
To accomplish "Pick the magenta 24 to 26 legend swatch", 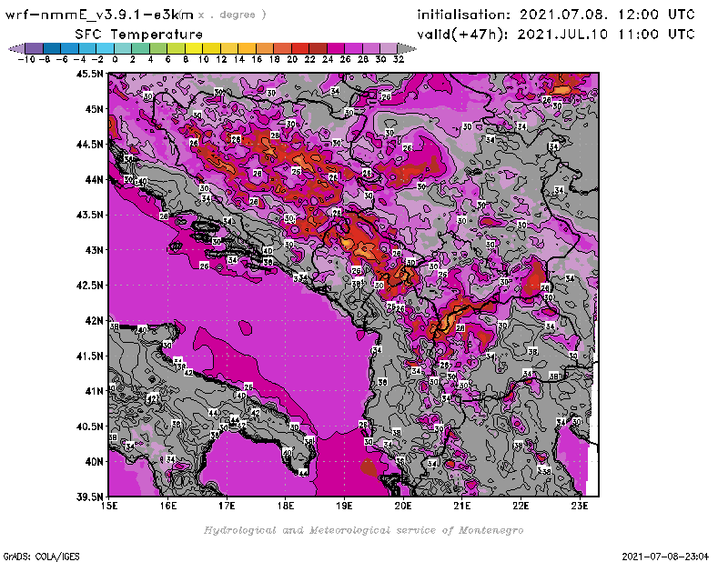I will click(x=335, y=48).
